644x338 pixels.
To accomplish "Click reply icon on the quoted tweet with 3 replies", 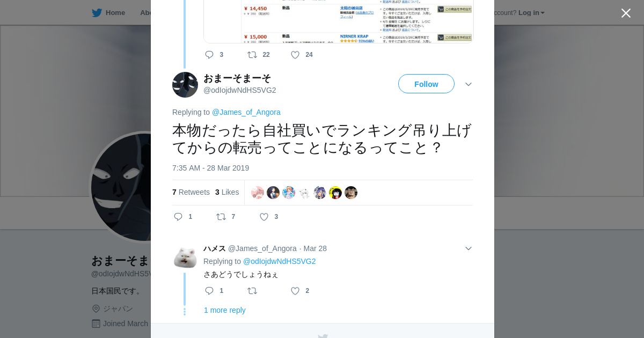I will coord(209,55).
